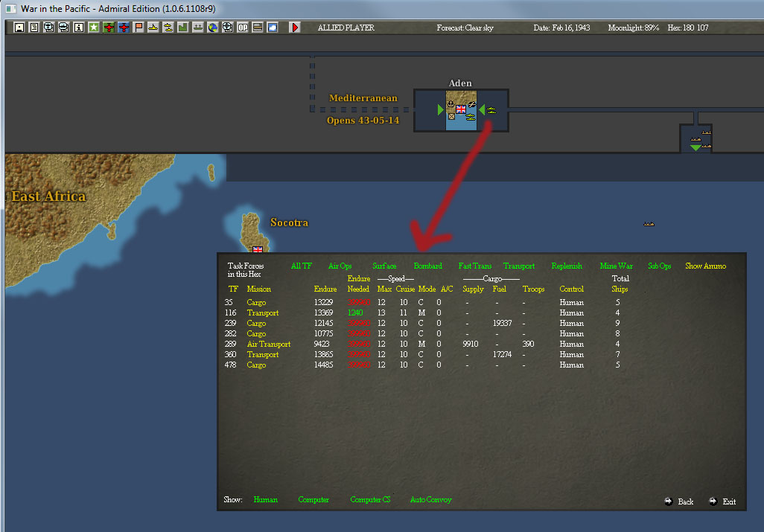Click green left-pointing arrow right of Aden
Image resolution: width=764 pixels, height=532 pixels.
click(x=482, y=109)
